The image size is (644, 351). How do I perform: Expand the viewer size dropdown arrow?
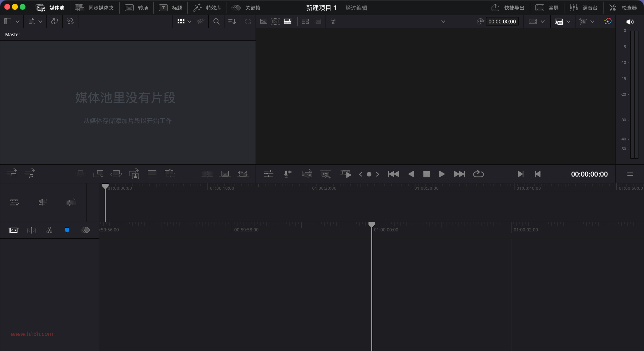click(x=543, y=22)
